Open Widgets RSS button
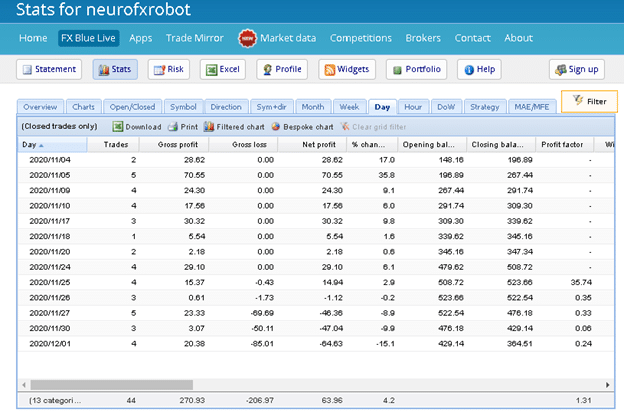The height and width of the screenshot is (416, 624). point(347,69)
